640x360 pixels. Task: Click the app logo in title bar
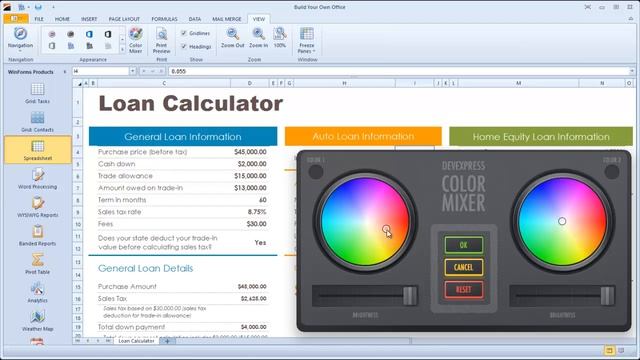(x=7, y=7)
